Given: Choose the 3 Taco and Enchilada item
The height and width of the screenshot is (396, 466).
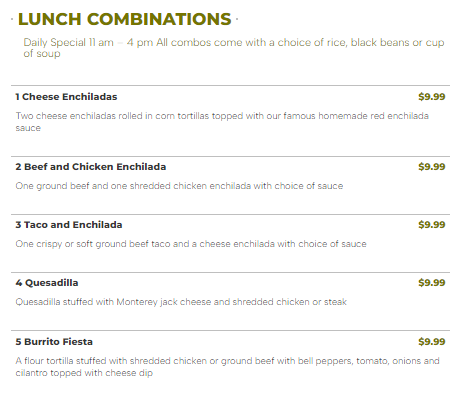Looking at the screenshot, I should tap(69, 225).
